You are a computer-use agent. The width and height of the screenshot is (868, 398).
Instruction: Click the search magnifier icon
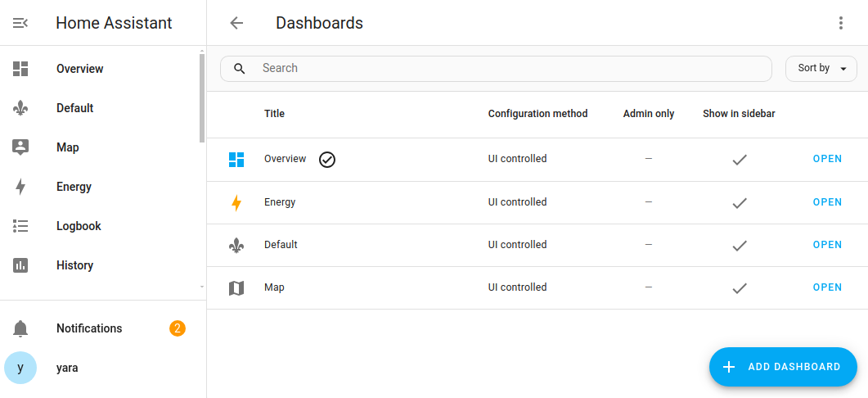(x=239, y=68)
